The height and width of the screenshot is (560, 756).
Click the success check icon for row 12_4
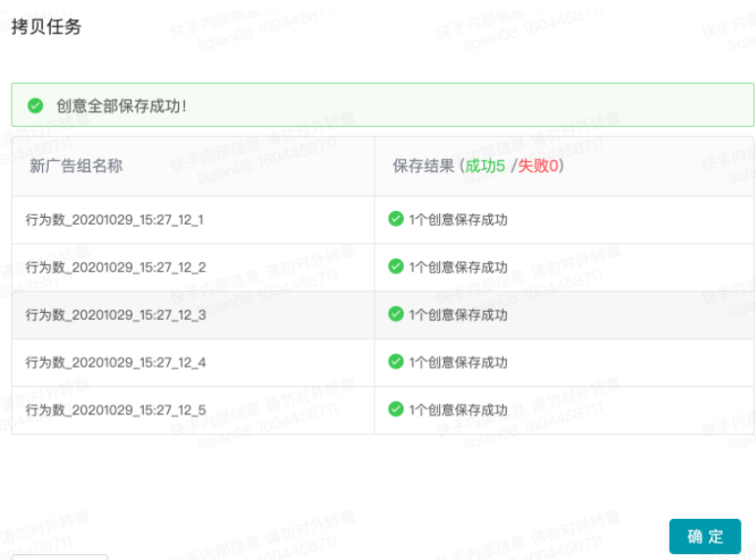pos(396,362)
